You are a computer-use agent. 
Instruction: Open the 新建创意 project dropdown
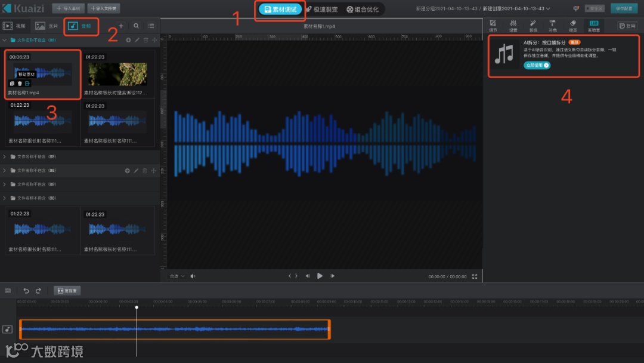516,8
